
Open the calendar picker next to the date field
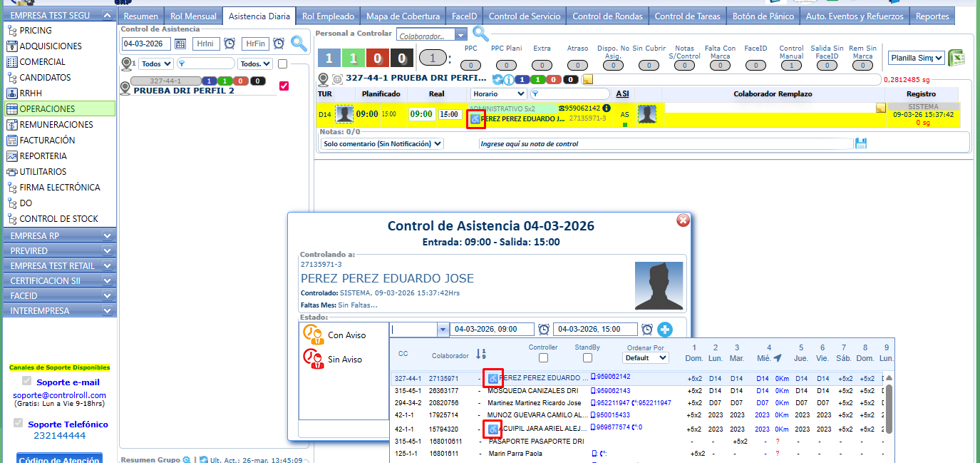point(180,44)
